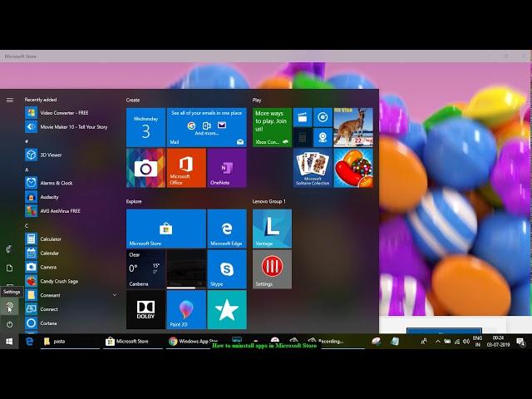This screenshot has width=532, height=399.
Task: Open the Movies & TV small tile
Action: (303, 117)
